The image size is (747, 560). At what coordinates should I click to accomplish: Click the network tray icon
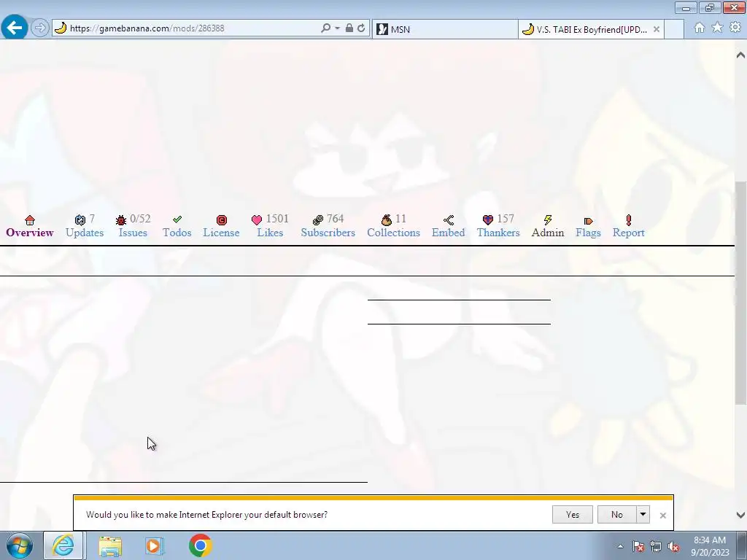[656, 546]
